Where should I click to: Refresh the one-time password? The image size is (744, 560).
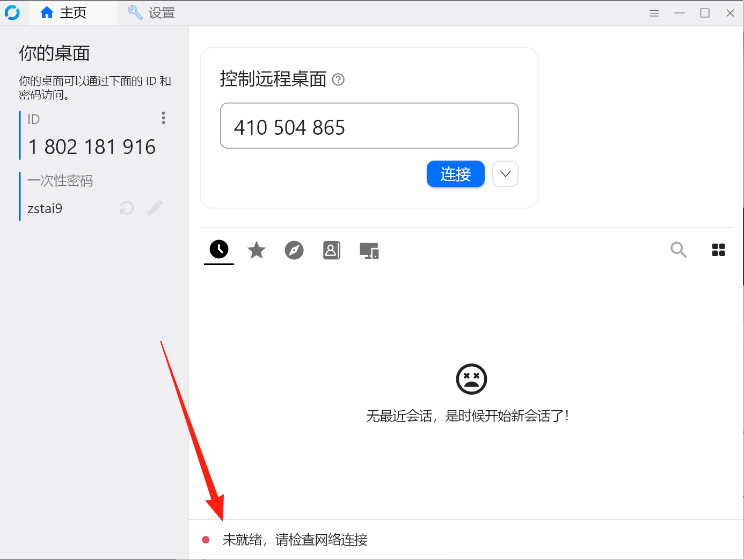127,208
